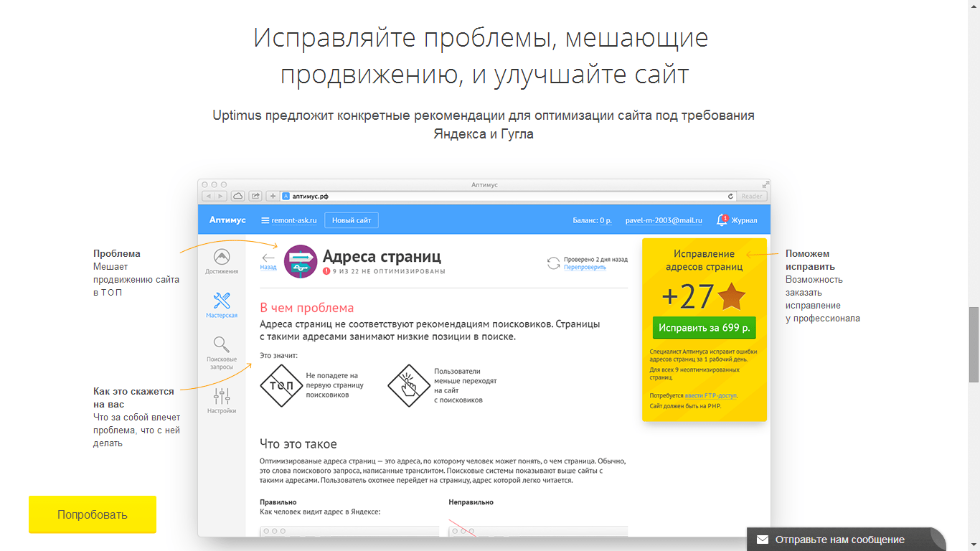Image resolution: width=980 pixels, height=551 pixels.
Task: Click the Перепроверить link
Action: pyautogui.click(x=585, y=267)
